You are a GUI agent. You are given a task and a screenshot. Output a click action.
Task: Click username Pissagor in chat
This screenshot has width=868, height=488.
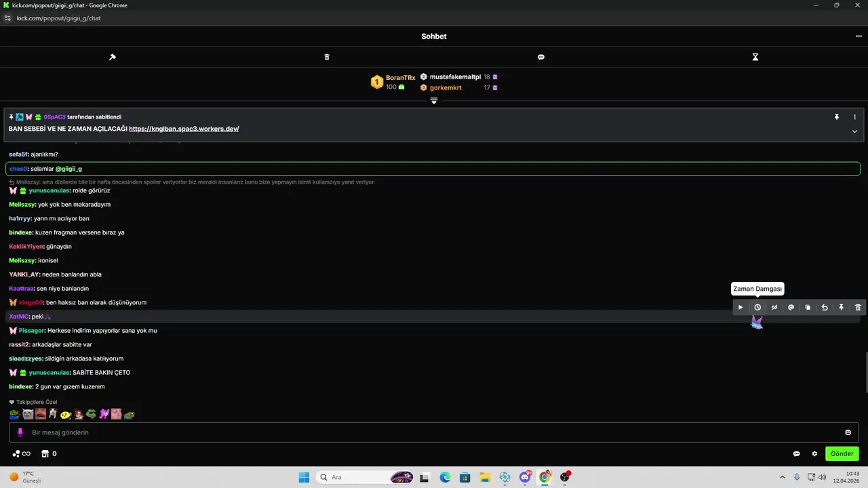[x=32, y=331]
